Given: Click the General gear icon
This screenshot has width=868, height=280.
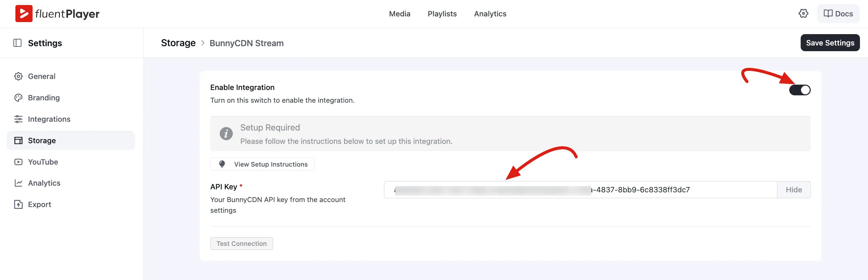Looking at the screenshot, I should pyautogui.click(x=18, y=76).
